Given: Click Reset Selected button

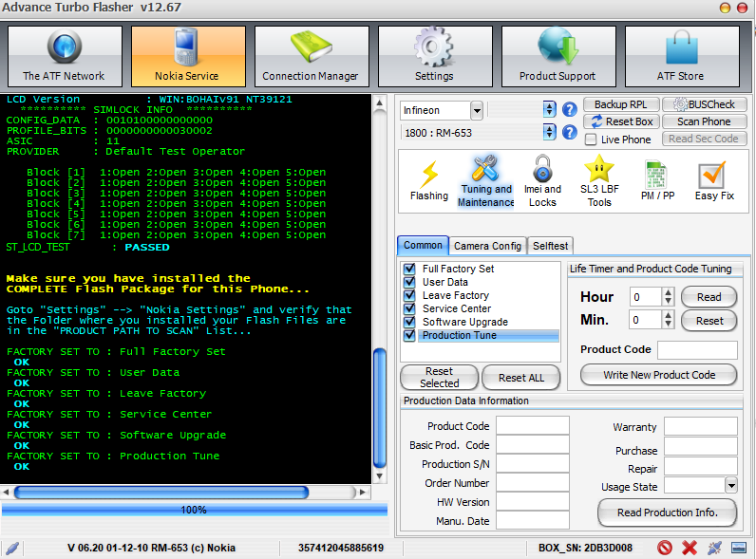Looking at the screenshot, I should (439, 378).
